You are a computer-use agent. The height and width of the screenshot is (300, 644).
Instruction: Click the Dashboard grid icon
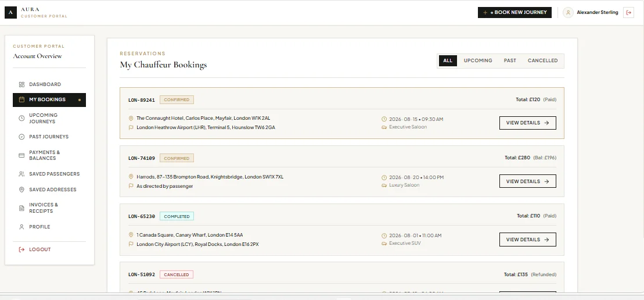point(21,85)
